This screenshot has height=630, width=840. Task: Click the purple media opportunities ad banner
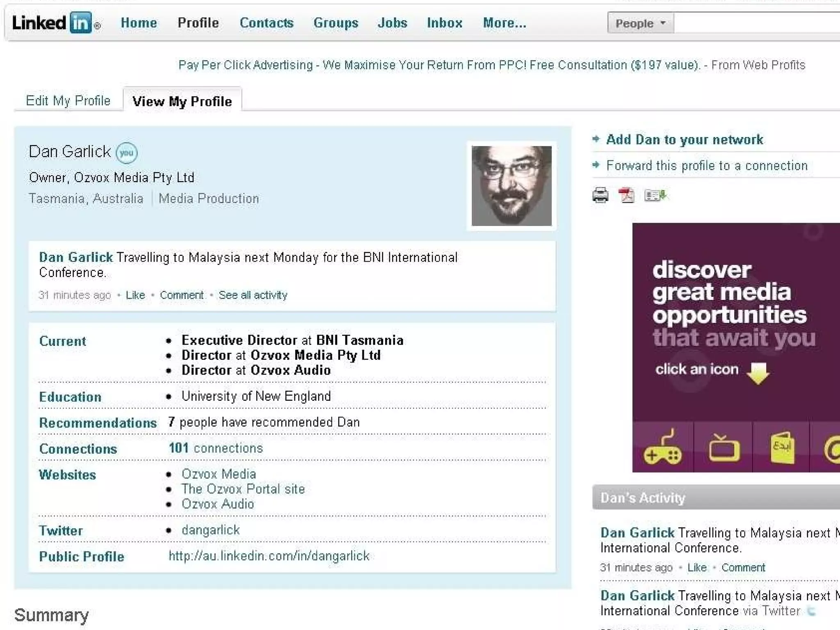pos(736,347)
